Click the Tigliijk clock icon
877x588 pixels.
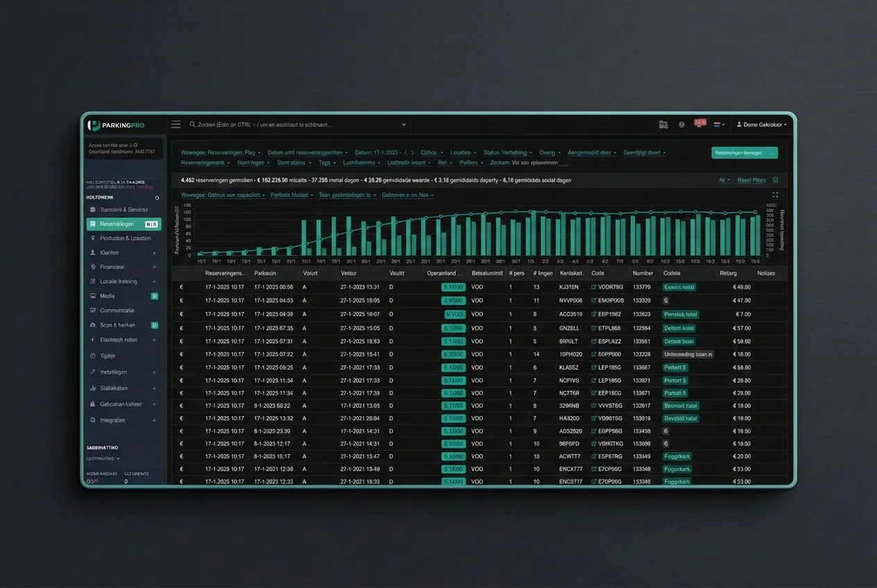coord(93,356)
